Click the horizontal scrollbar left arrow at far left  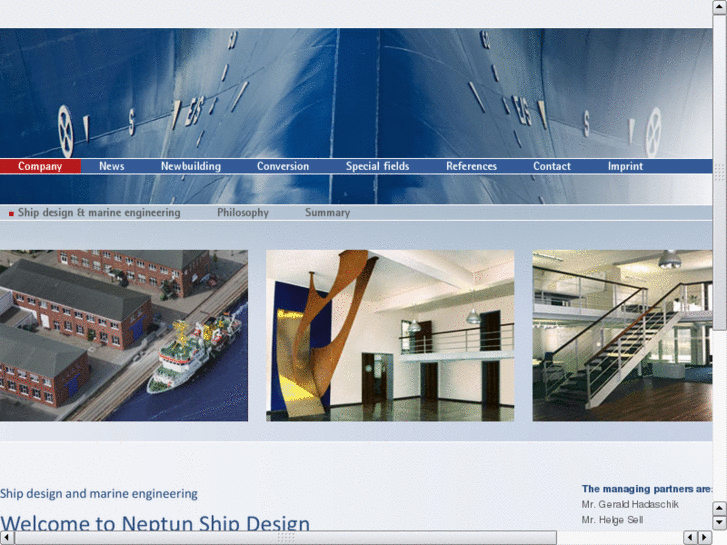click(7, 538)
